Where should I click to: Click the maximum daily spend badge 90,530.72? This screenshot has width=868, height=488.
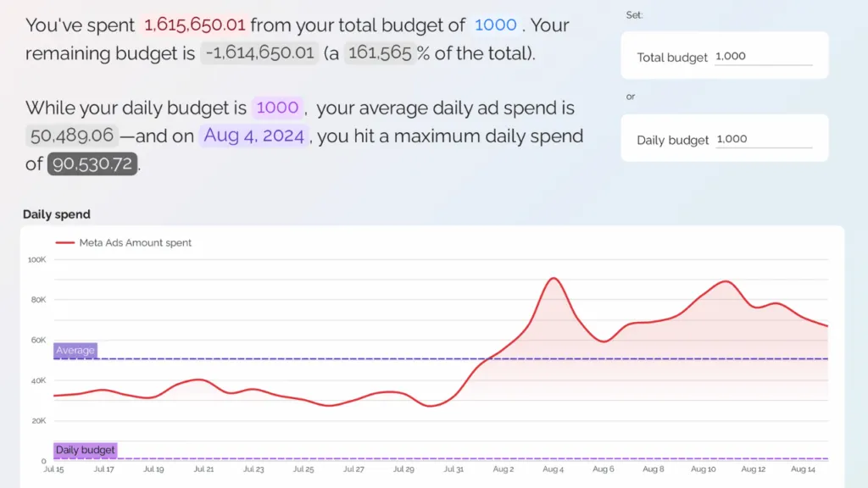tap(91, 164)
